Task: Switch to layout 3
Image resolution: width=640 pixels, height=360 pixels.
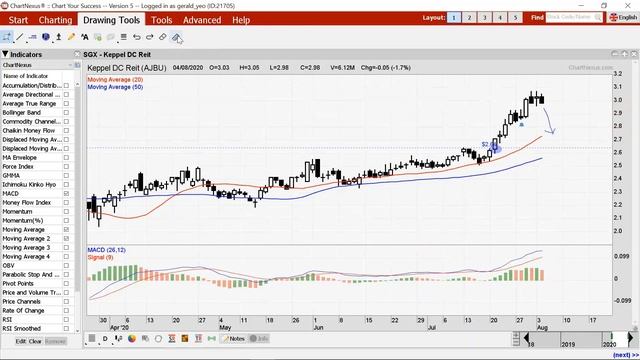Action: 485,18
